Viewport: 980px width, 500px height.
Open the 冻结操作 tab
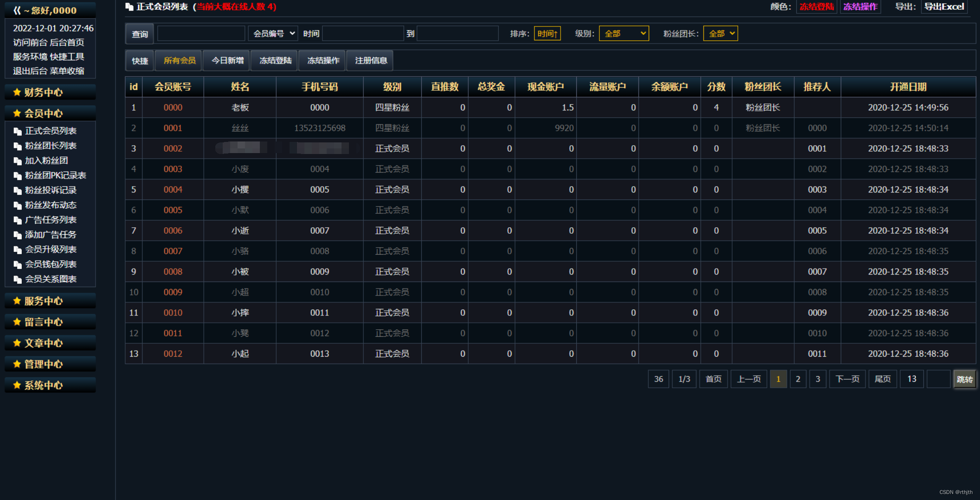click(323, 60)
